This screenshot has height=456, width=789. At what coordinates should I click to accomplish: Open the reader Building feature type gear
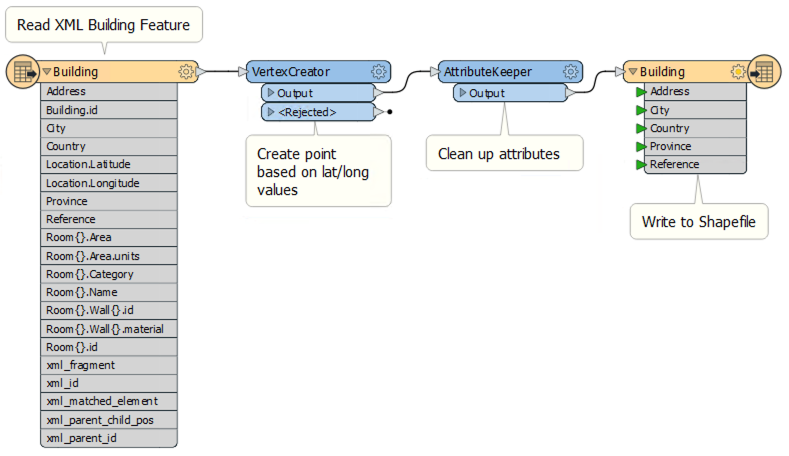tap(186, 72)
